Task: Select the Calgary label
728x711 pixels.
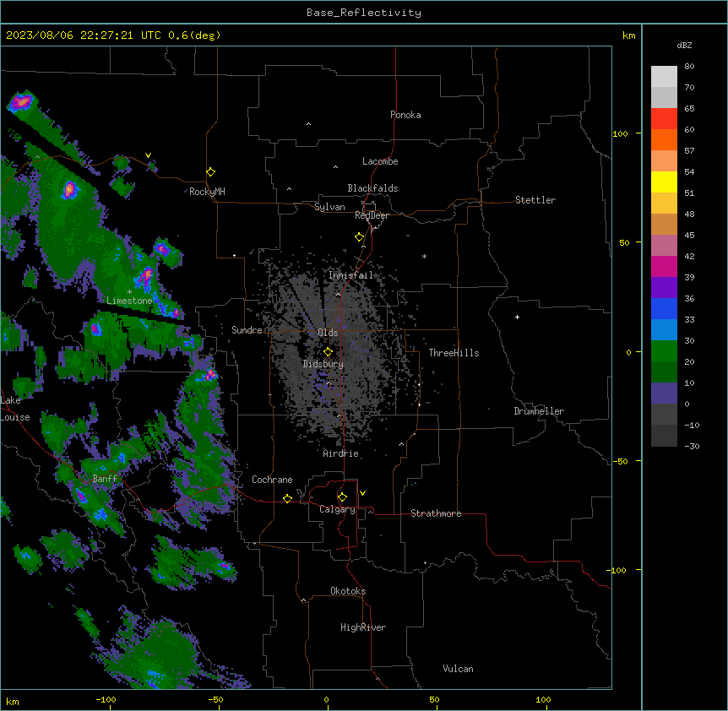Action: pos(337,509)
